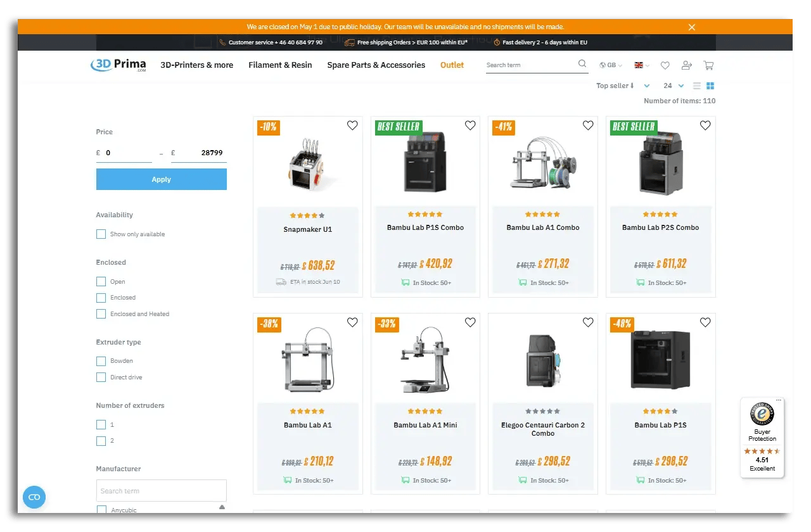Open the Snapmaker U1 product image

308,165
